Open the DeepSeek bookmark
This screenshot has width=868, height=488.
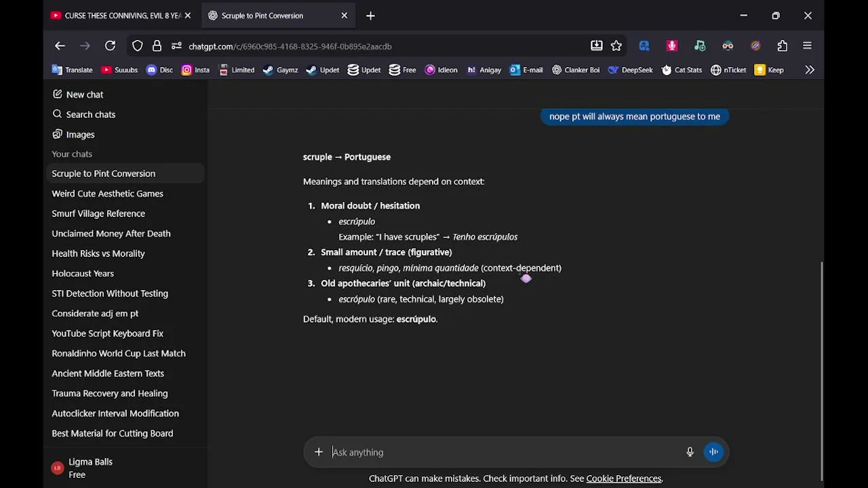click(x=631, y=70)
